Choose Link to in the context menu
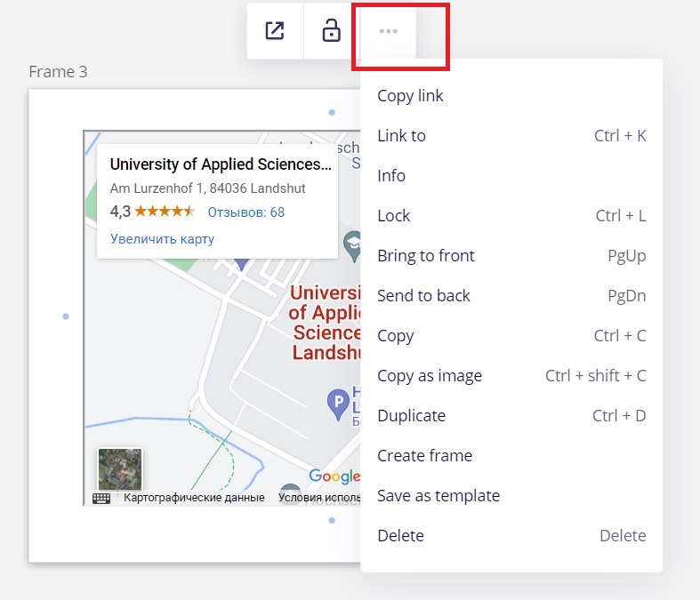This screenshot has width=700, height=600. [x=511, y=136]
